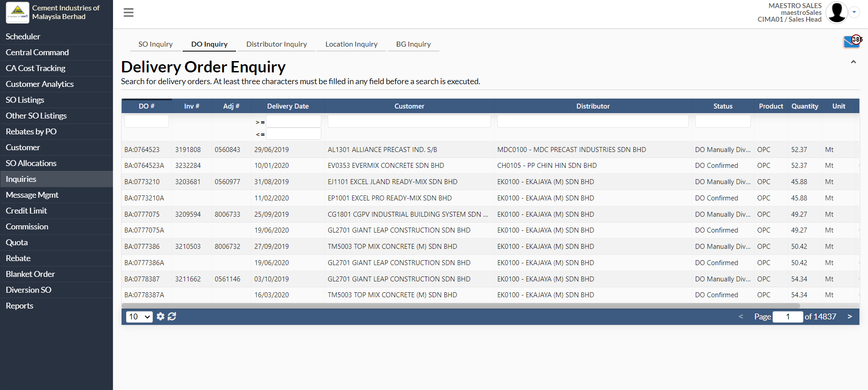This screenshot has height=390, width=868.
Task: Open Central Command in the sidebar
Action: (57, 52)
